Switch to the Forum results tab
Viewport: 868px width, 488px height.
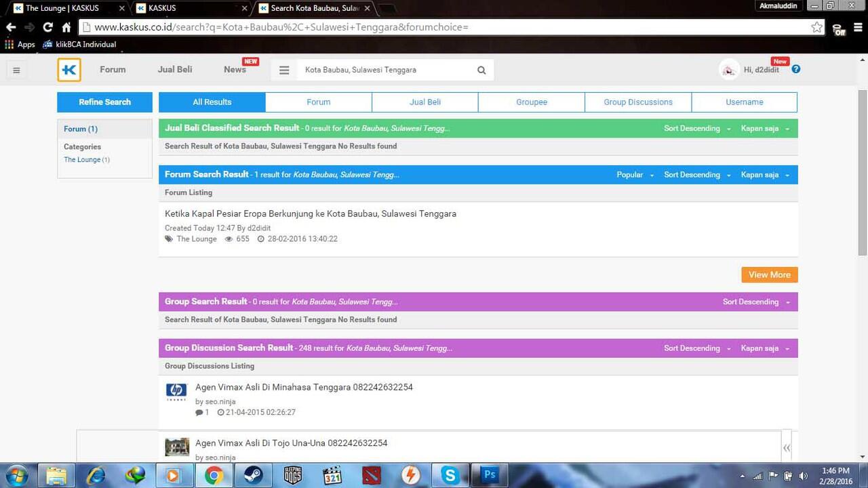coord(319,102)
